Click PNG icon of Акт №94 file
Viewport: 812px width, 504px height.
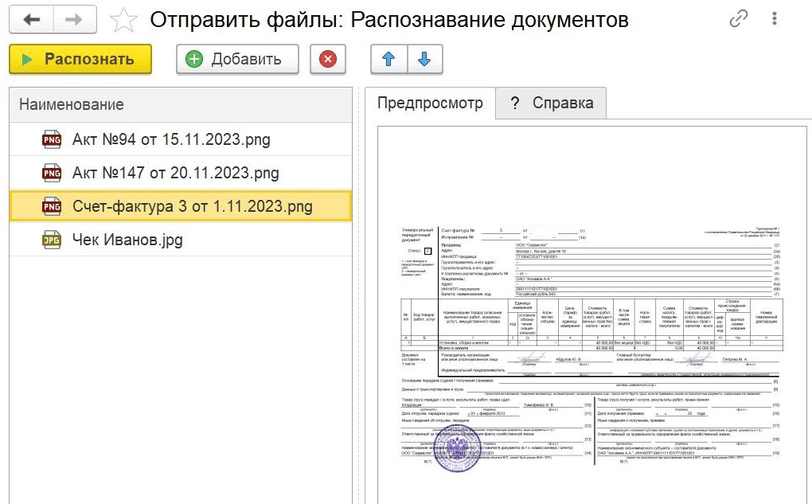[x=52, y=139]
